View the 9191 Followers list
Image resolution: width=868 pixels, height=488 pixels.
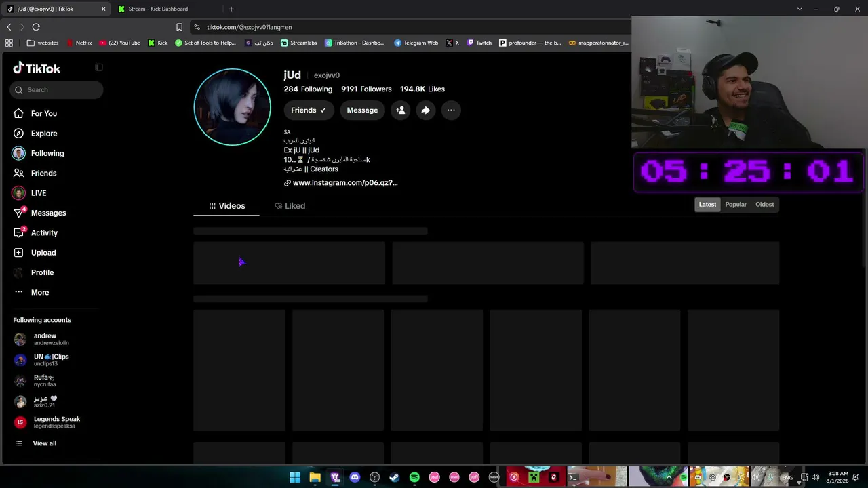(x=366, y=89)
